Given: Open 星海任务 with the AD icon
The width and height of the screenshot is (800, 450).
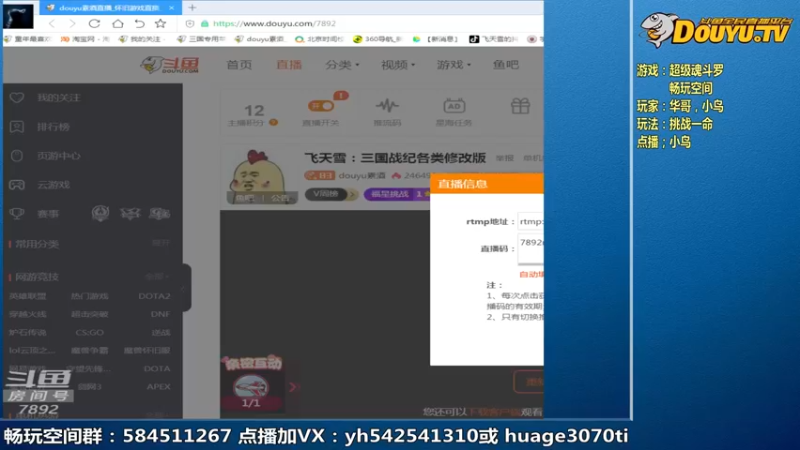Looking at the screenshot, I should (x=454, y=112).
